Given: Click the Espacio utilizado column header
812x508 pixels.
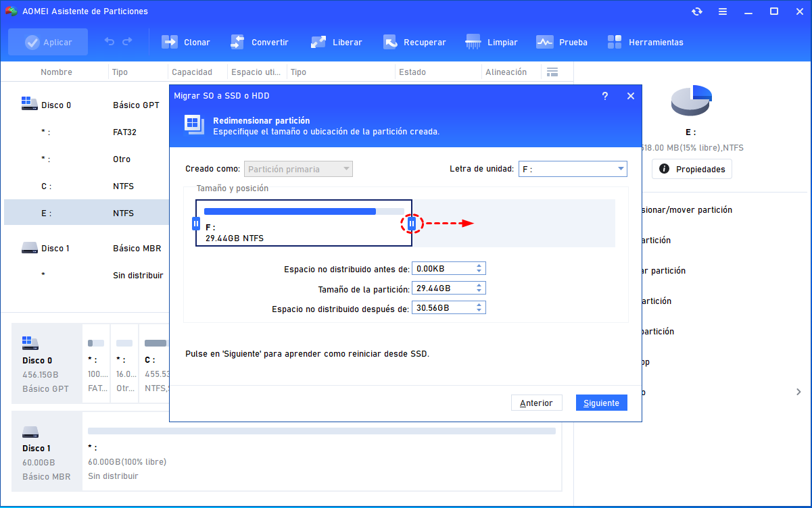Looking at the screenshot, I should [256, 72].
